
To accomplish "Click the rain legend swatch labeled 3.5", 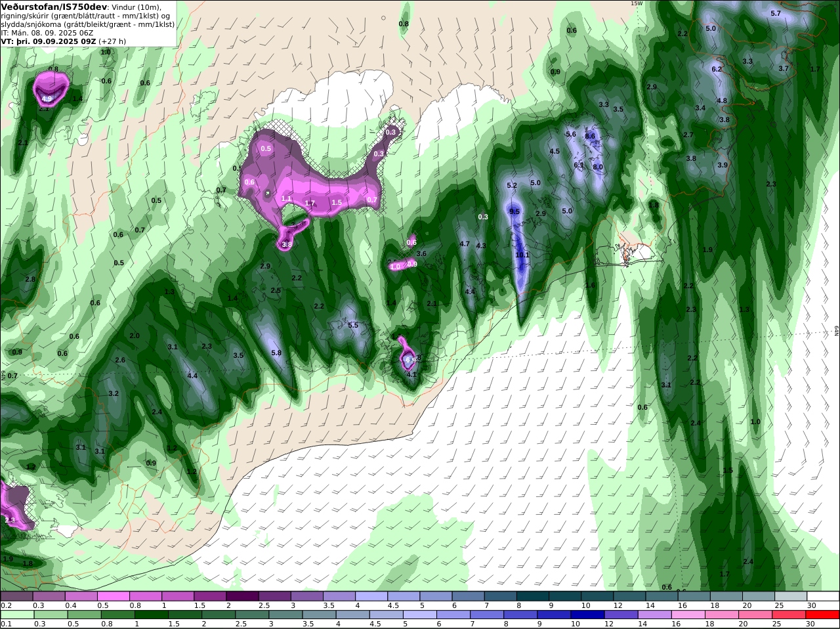I will (x=318, y=615).
